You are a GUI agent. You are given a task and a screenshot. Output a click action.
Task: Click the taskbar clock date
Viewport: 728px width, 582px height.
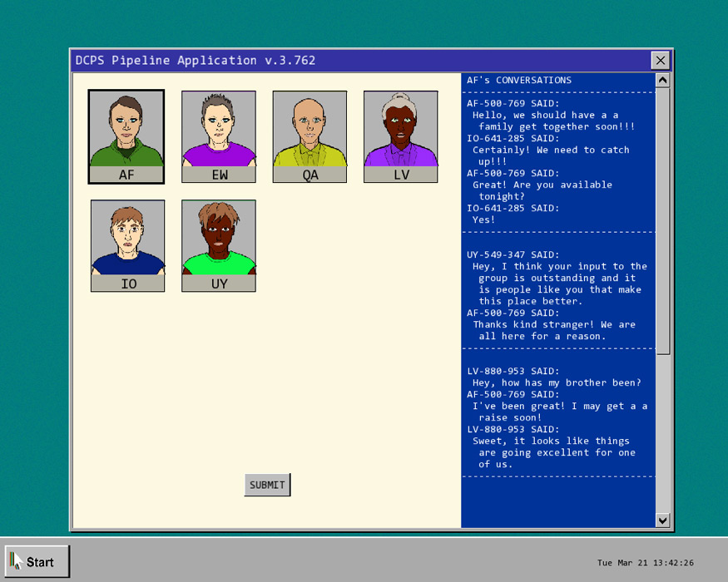[x=646, y=563]
